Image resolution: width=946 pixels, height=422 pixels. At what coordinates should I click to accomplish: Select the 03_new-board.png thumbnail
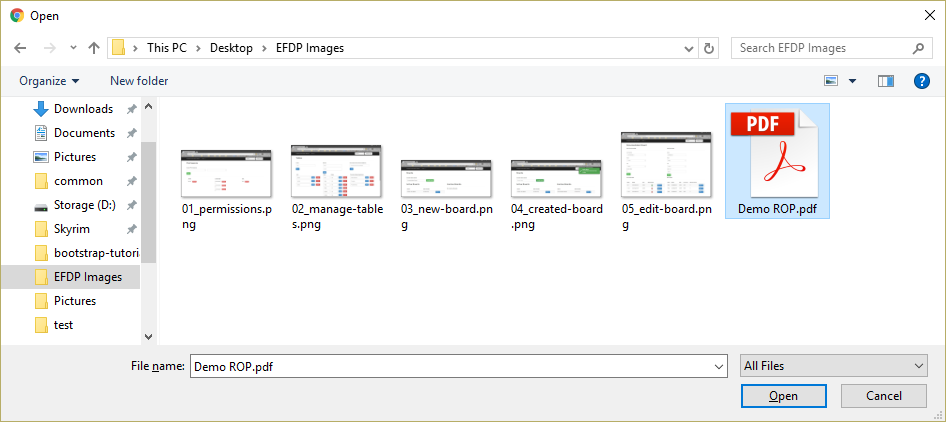click(x=446, y=179)
